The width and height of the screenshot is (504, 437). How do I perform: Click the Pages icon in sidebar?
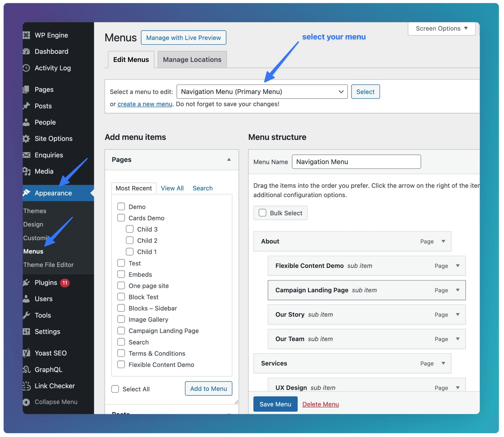tap(26, 89)
